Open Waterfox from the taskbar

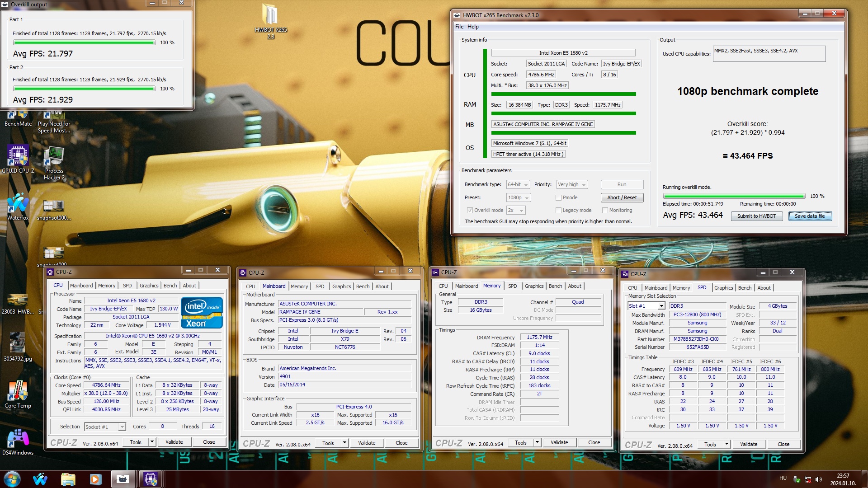click(x=40, y=479)
